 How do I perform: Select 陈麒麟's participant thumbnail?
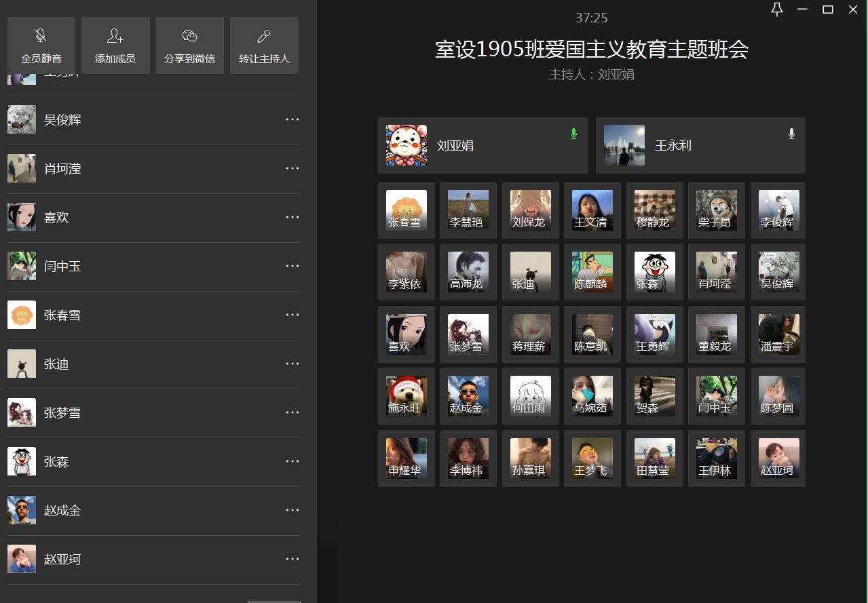(x=592, y=271)
